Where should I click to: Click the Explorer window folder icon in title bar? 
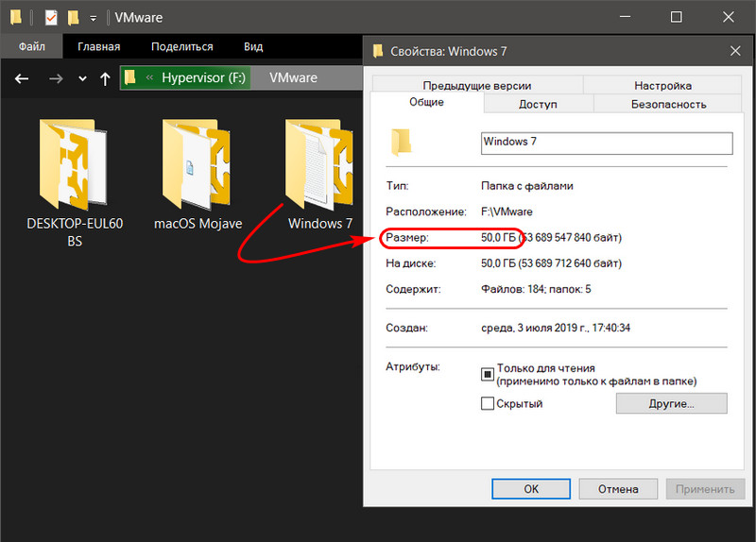pyautogui.click(x=16, y=17)
